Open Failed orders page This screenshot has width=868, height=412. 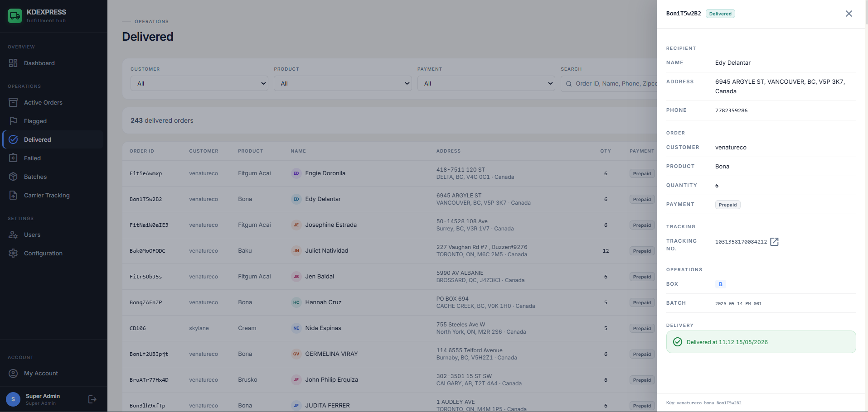(53, 158)
